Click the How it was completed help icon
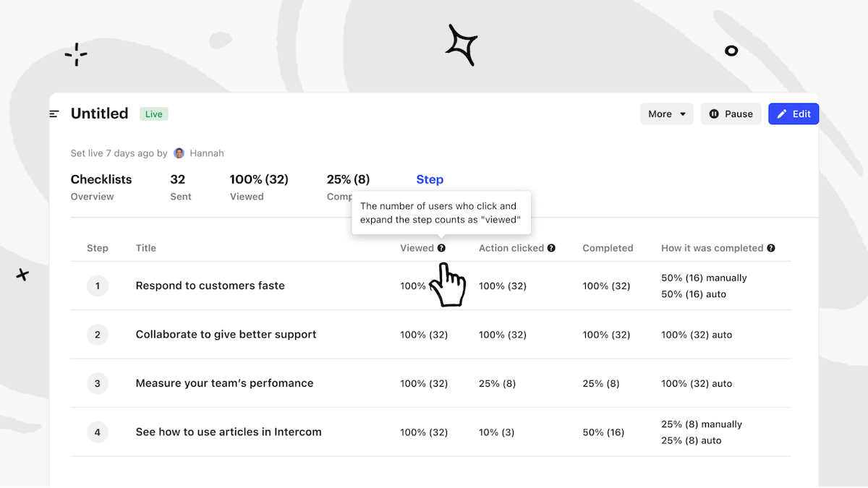 click(x=771, y=248)
